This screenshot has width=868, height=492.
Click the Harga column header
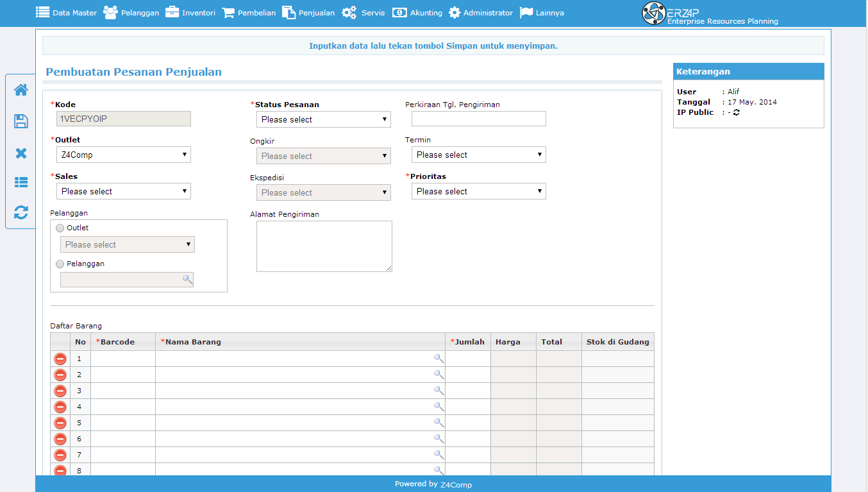(x=513, y=342)
